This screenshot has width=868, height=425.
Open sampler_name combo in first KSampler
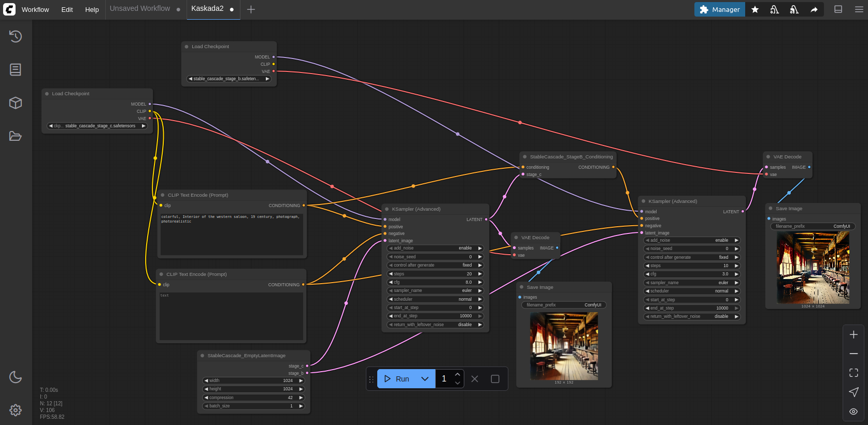pyautogui.click(x=435, y=290)
